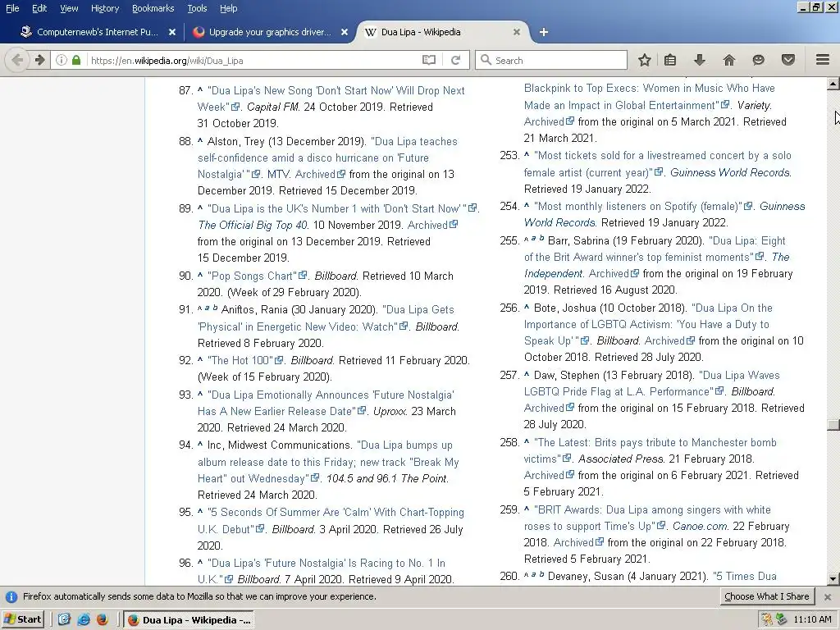This screenshot has height=630, width=840.
Task: Click the scrollbar up arrow
Action: pyautogui.click(x=833, y=83)
